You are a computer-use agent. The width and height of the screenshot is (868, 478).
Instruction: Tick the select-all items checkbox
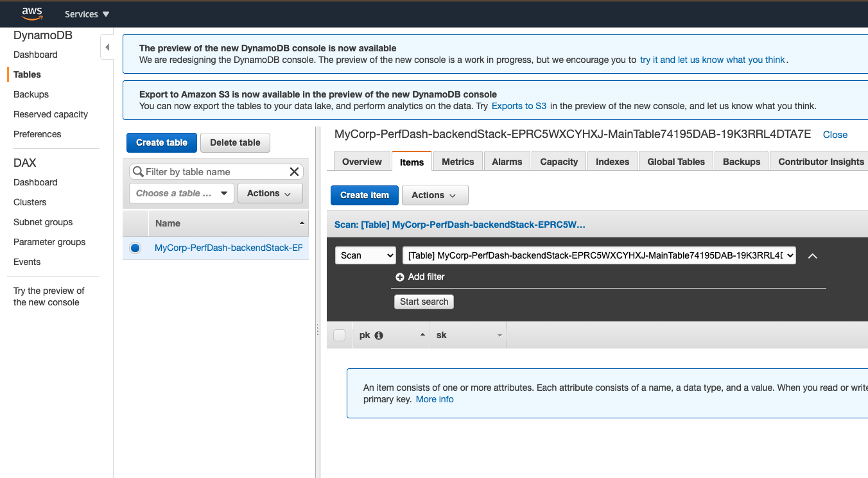340,335
